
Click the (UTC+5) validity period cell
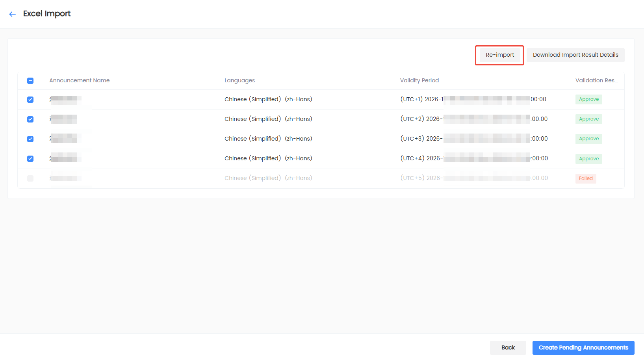click(x=474, y=178)
